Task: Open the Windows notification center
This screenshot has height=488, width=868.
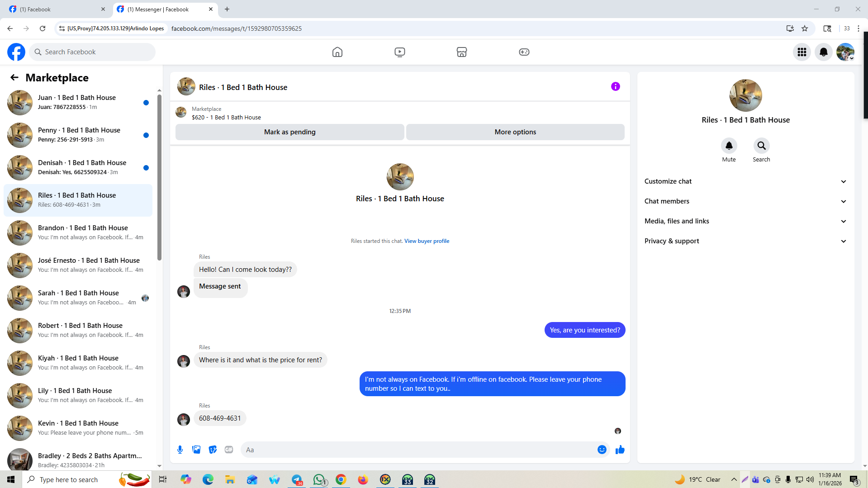Action: 854,479
